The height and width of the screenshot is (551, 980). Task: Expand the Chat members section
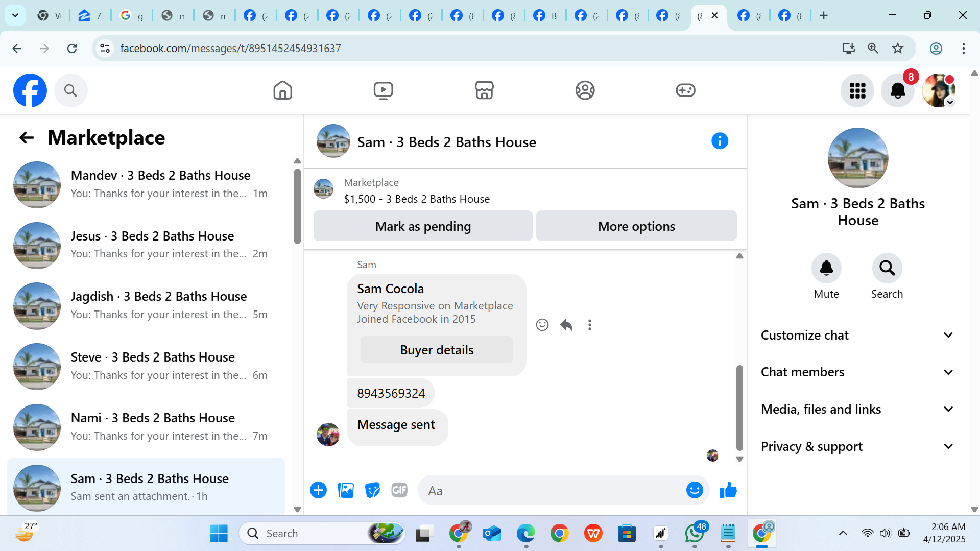[857, 372]
